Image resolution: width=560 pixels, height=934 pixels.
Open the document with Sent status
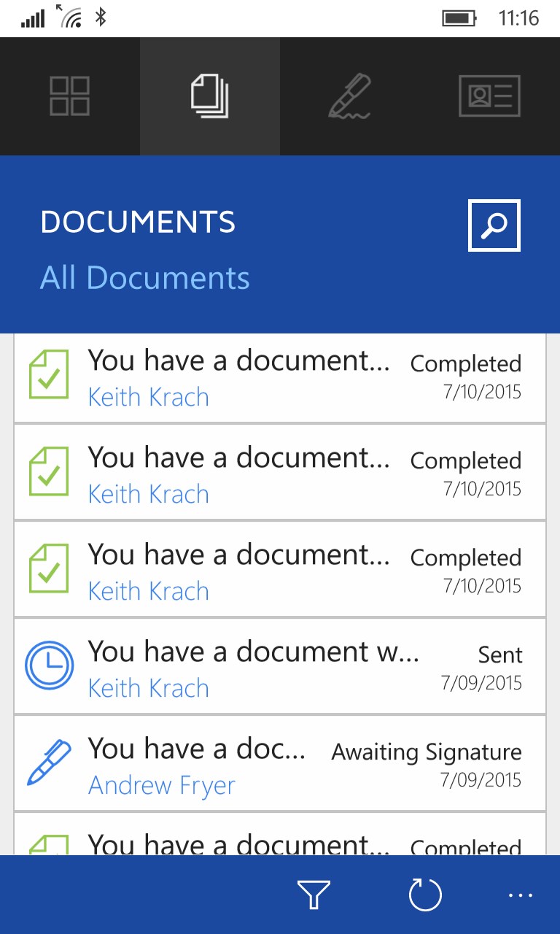click(x=280, y=666)
